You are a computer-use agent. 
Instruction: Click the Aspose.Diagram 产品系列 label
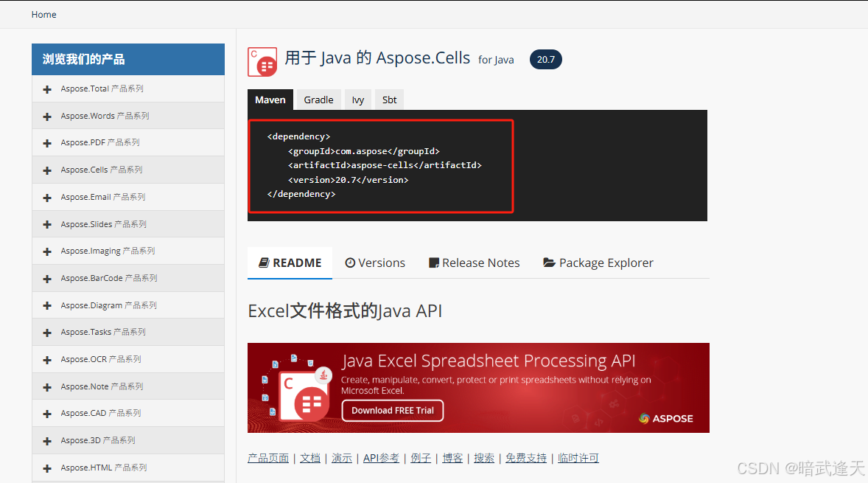pos(108,305)
